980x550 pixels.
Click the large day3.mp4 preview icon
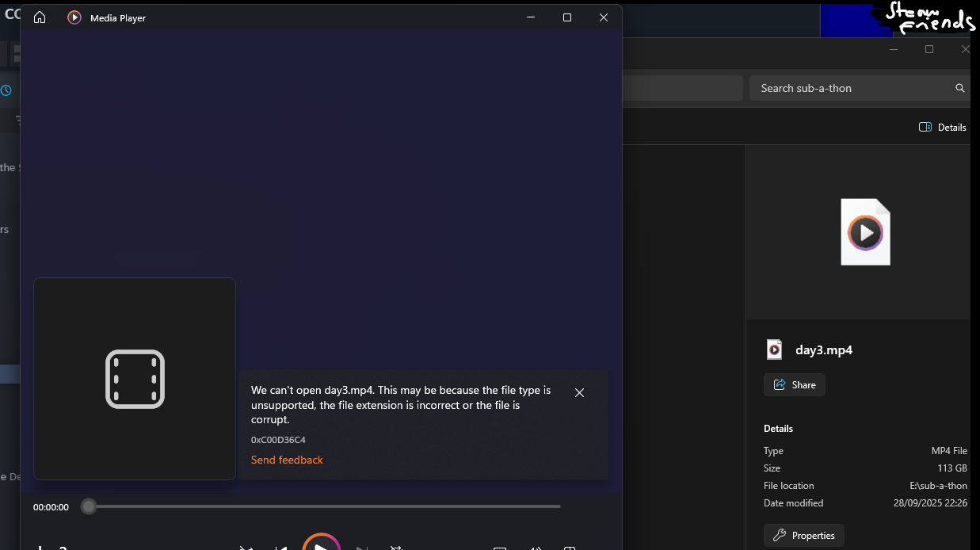(x=865, y=232)
